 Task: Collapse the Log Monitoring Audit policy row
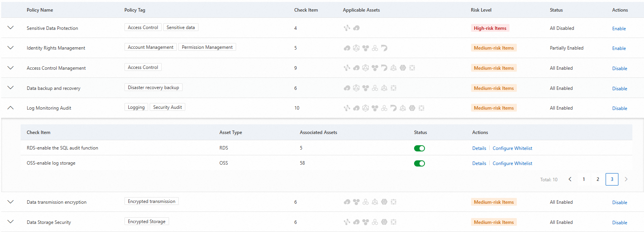pos(10,108)
